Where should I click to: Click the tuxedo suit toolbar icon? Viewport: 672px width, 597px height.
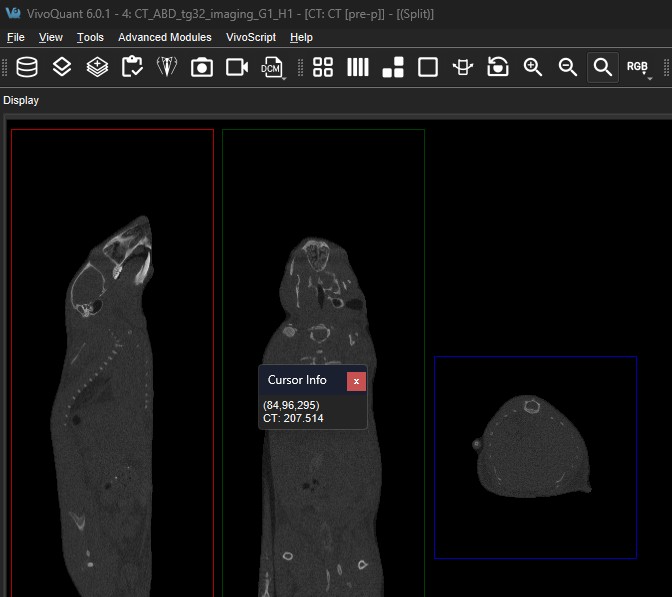167,67
